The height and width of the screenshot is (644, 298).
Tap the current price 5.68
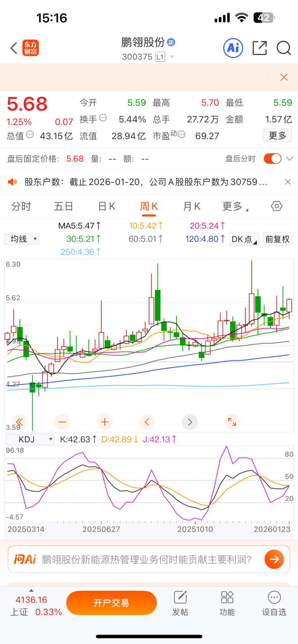27,104
